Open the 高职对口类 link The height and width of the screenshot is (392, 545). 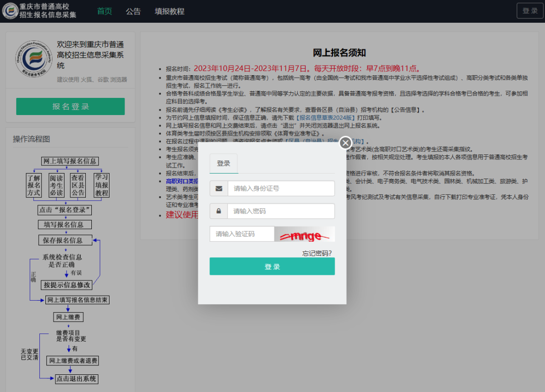[182, 181]
